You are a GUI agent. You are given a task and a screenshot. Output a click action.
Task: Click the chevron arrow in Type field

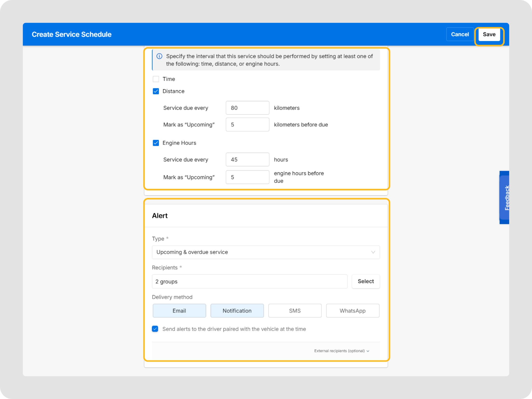(373, 252)
